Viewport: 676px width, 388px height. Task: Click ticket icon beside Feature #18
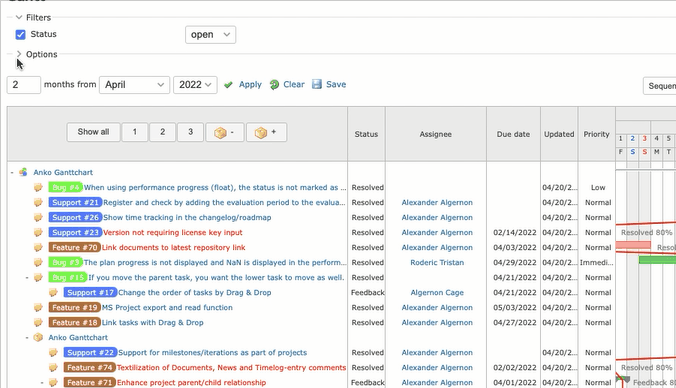[x=38, y=322]
